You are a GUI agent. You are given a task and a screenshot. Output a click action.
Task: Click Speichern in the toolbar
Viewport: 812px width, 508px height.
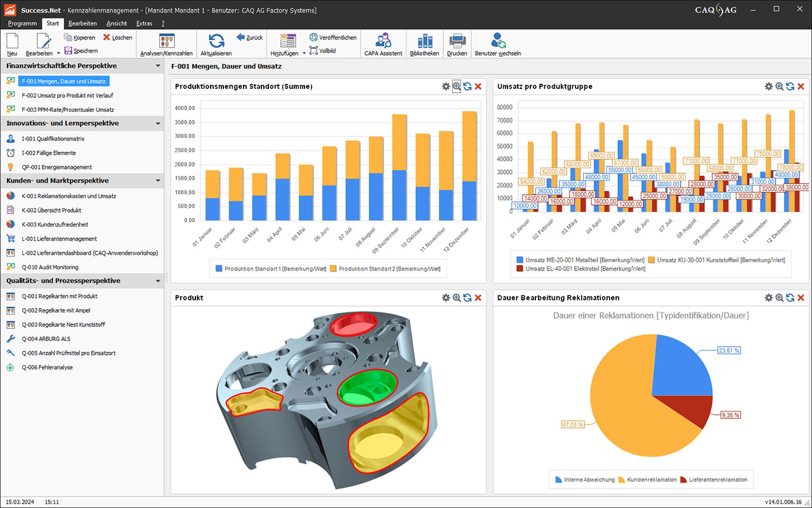(x=81, y=51)
